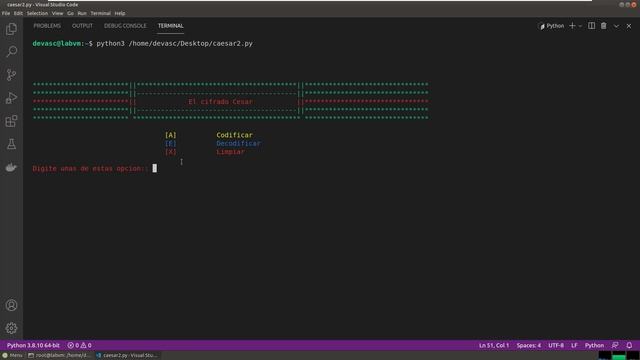Click the python3 caesar2.py command line
The image size is (640, 360).
(x=174, y=43)
